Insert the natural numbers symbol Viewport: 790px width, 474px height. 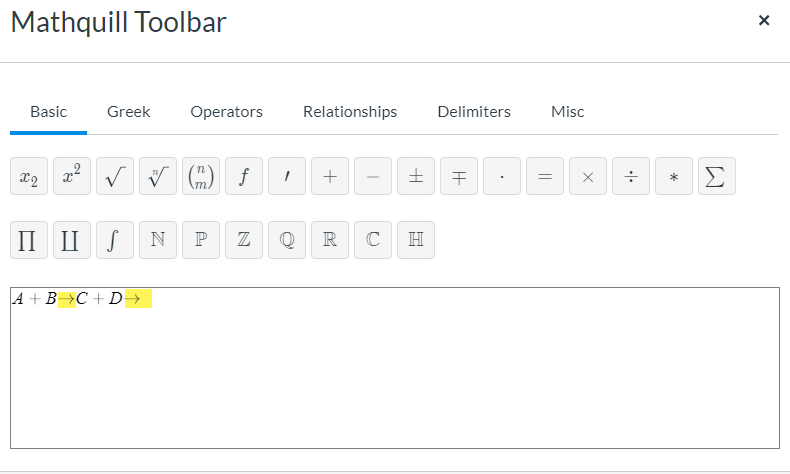click(x=157, y=241)
